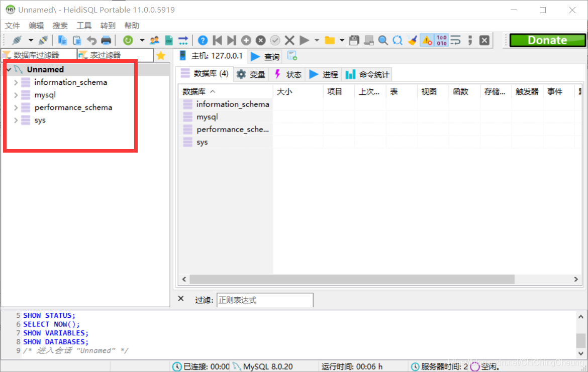Click the disconnect plug icon
The height and width of the screenshot is (372, 588).
coord(43,40)
